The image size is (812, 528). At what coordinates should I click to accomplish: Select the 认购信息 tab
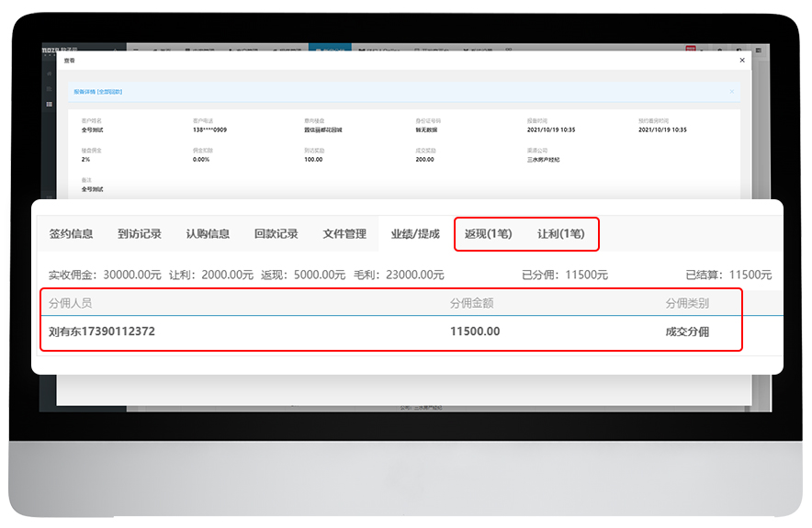click(x=208, y=234)
